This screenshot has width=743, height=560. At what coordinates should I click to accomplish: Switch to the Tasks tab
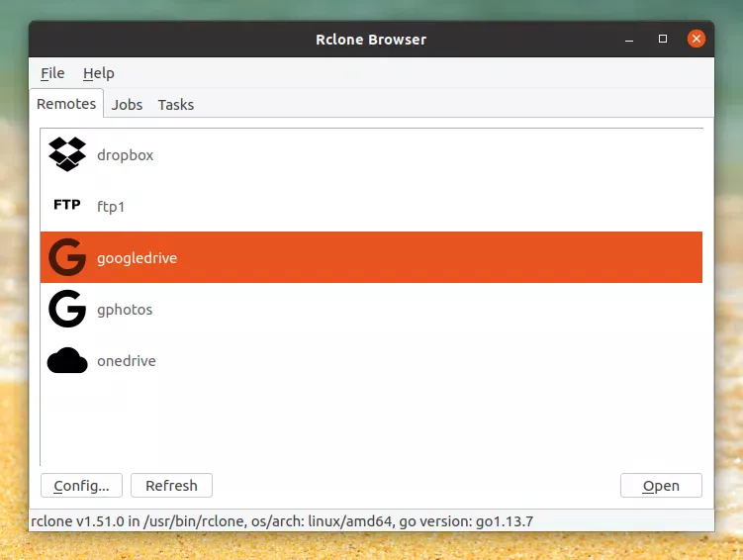pyautogui.click(x=176, y=105)
